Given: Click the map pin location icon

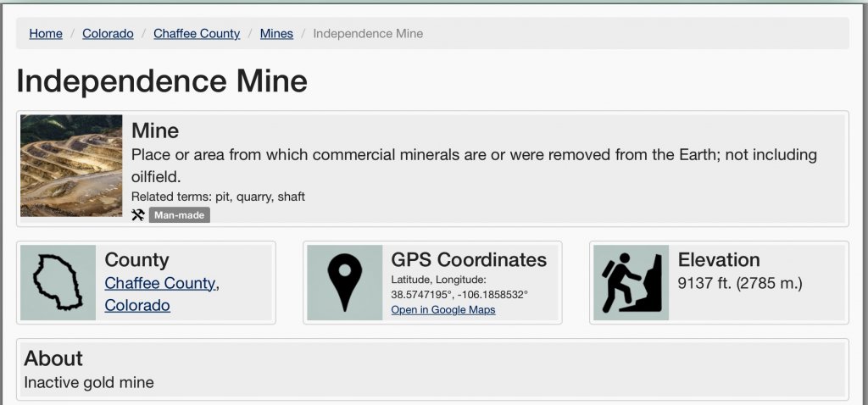Looking at the screenshot, I should coord(345,282).
